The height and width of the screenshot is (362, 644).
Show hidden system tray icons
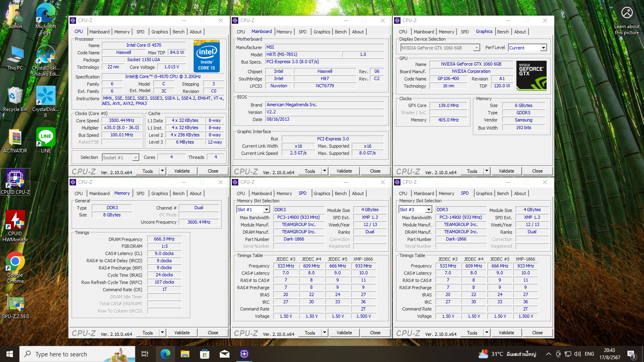pos(548,354)
